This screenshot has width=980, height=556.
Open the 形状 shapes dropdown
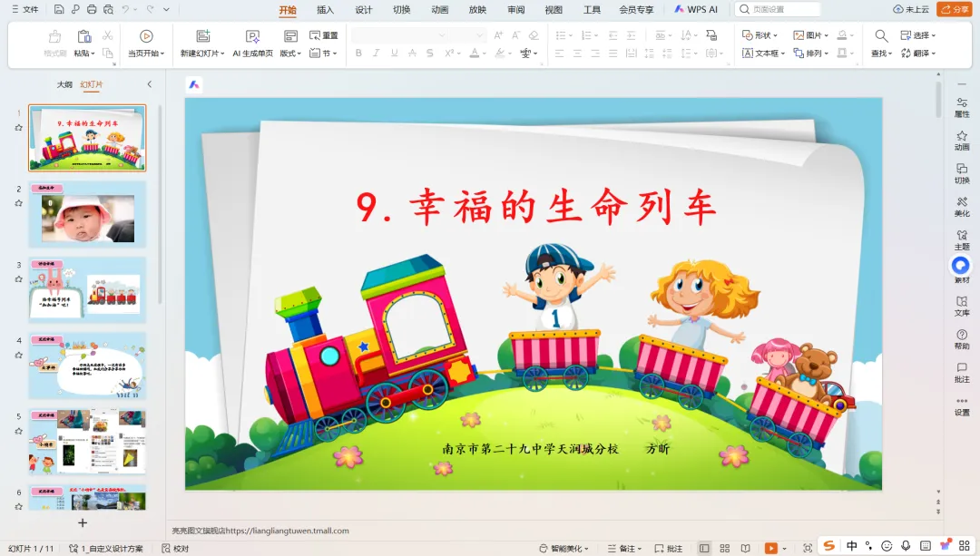coord(759,35)
